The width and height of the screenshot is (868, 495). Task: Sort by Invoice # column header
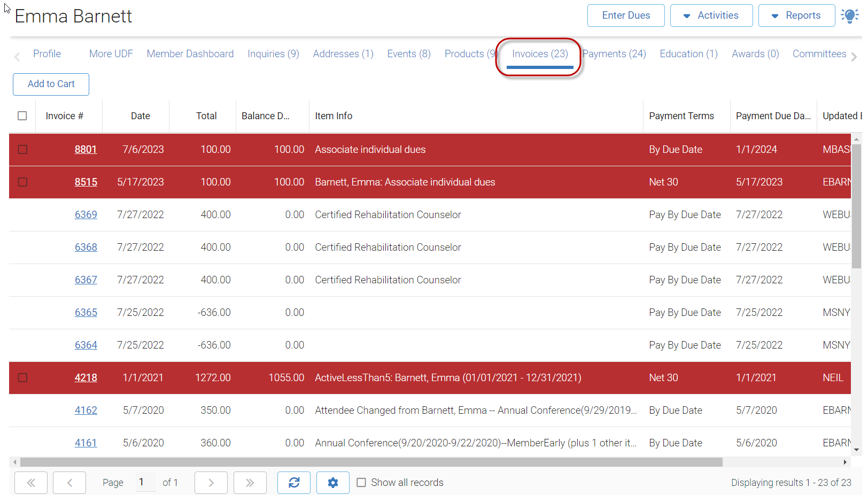pyautogui.click(x=65, y=116)
